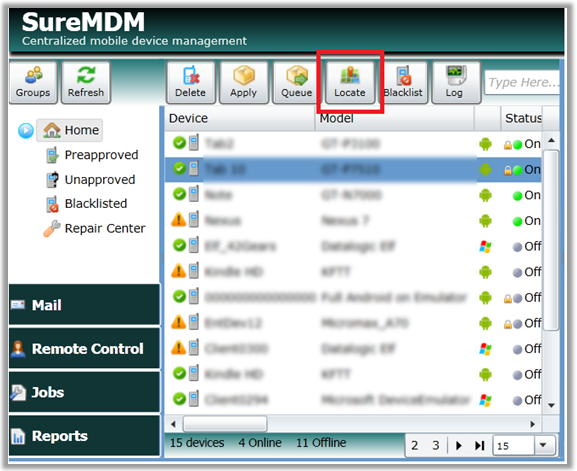
Task: Open the Jobs panel
Action: click(85, 392)
